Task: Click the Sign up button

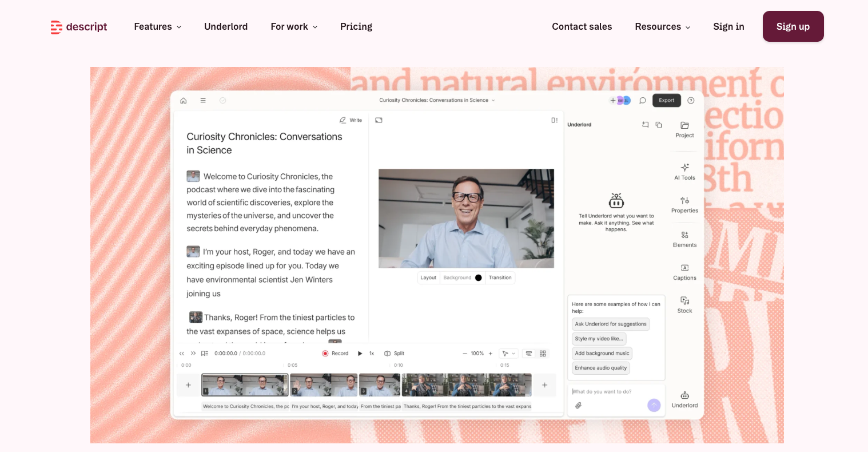Action: 793,26
